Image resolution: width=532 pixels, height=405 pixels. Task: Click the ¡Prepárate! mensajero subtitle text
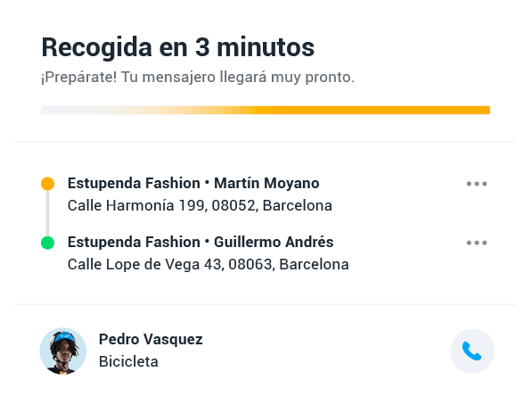click(198, 77)
